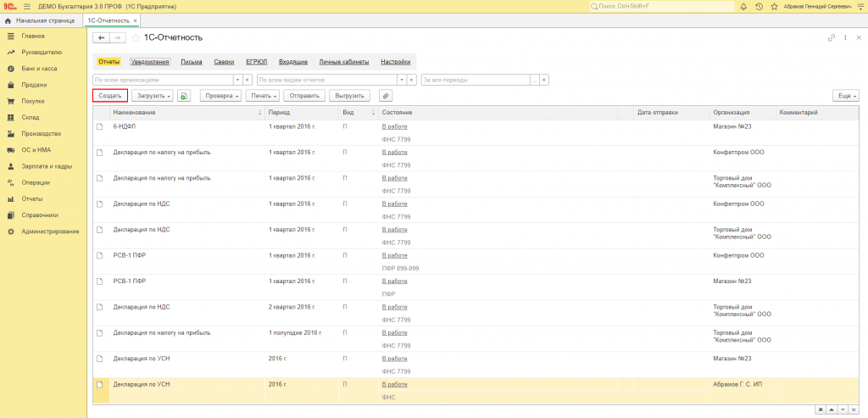Switch to the Письма tab
This screenshot has width=868, height=418.
[192, 62]
